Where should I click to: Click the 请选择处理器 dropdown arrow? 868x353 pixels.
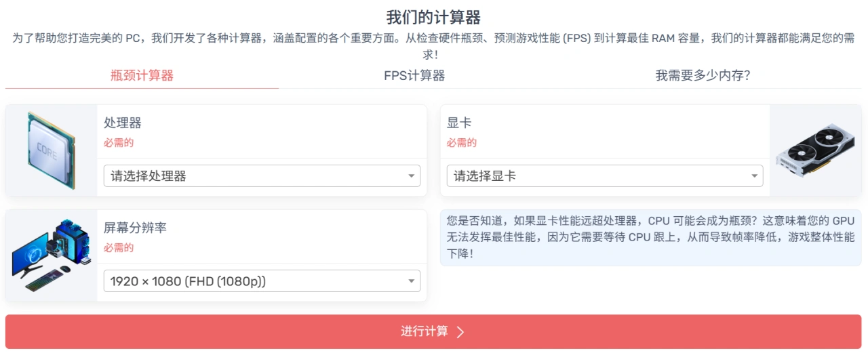(411, 176)
